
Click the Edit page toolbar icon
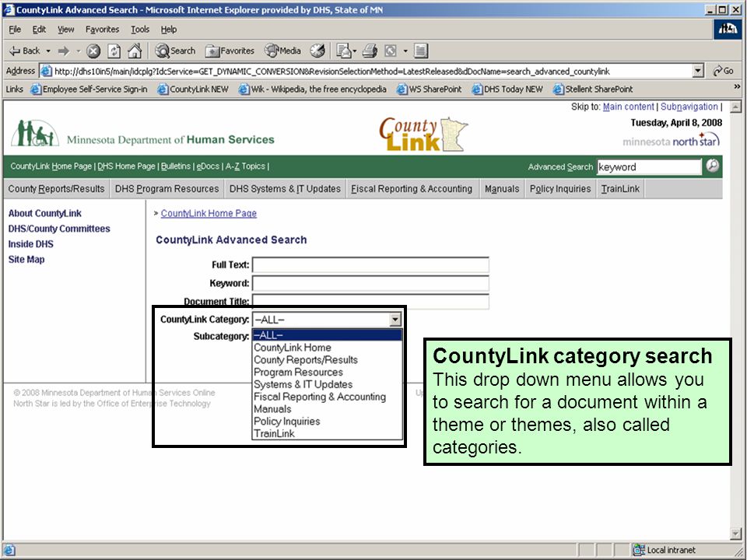click(x=391, y=51)
